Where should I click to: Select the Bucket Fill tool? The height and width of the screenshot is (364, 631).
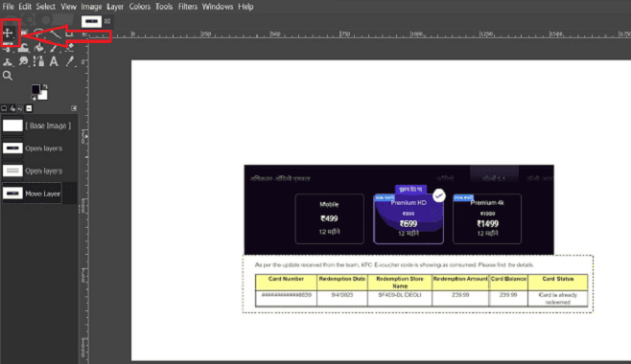point(38,47)
